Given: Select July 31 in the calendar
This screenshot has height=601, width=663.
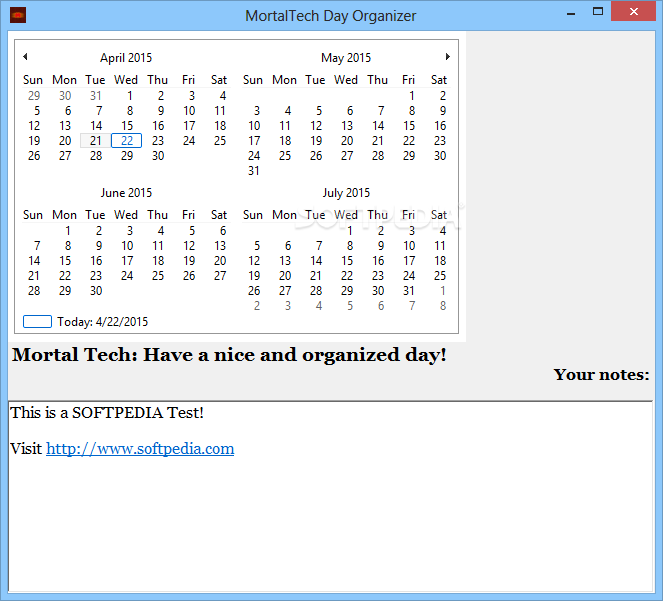Looking at the screenshot, I should click(x=408, y=291).
